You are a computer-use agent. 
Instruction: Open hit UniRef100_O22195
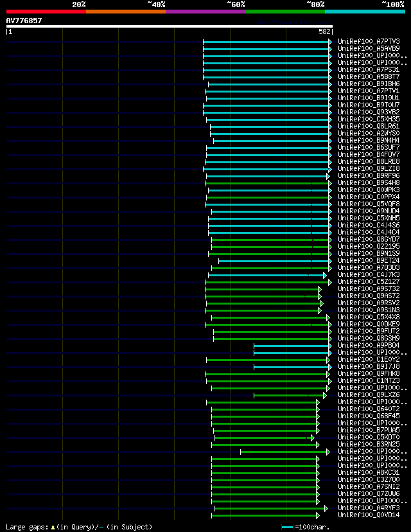tap(369, 246)
